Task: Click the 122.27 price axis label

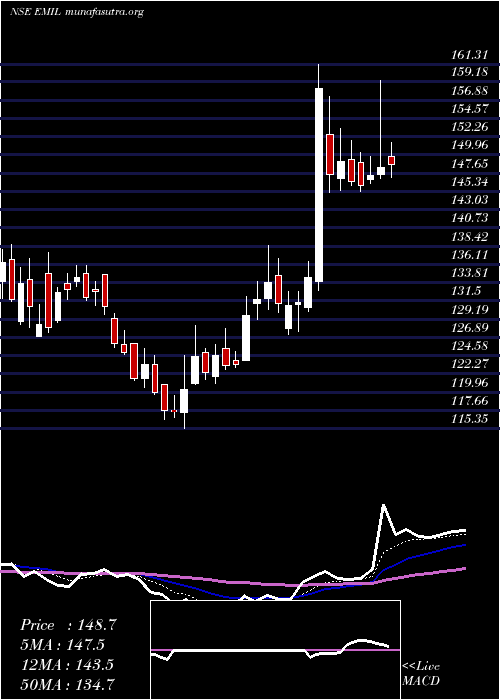Action: click(x=470, y=364)
